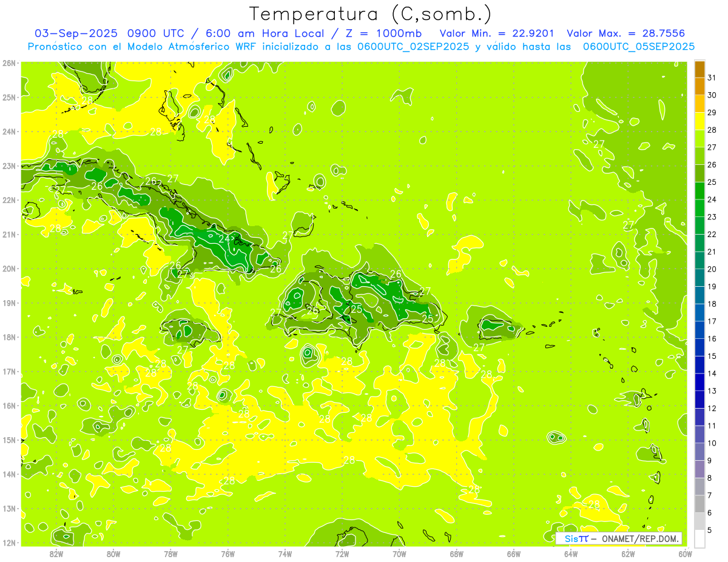This screenshot has width=728, height=562.
Task: Click the '16N' latitude axis label
Action: [9, 406]
